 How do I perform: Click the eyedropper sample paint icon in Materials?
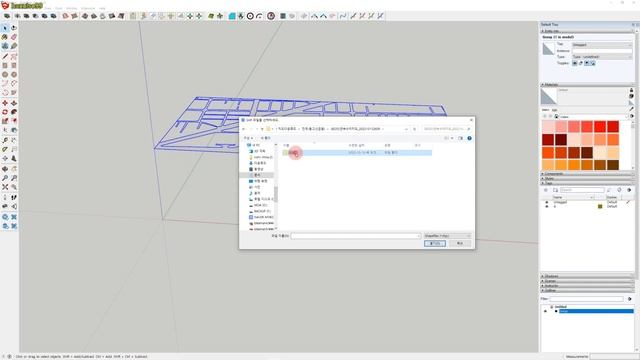click(631, 109)
